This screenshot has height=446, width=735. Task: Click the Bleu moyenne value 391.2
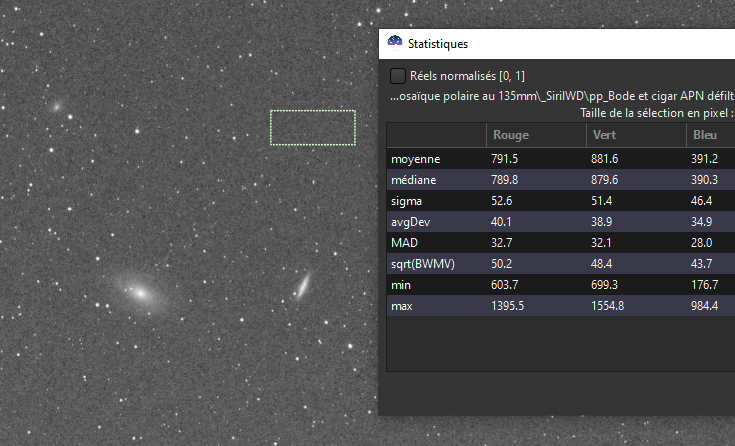tap(704, 159)
